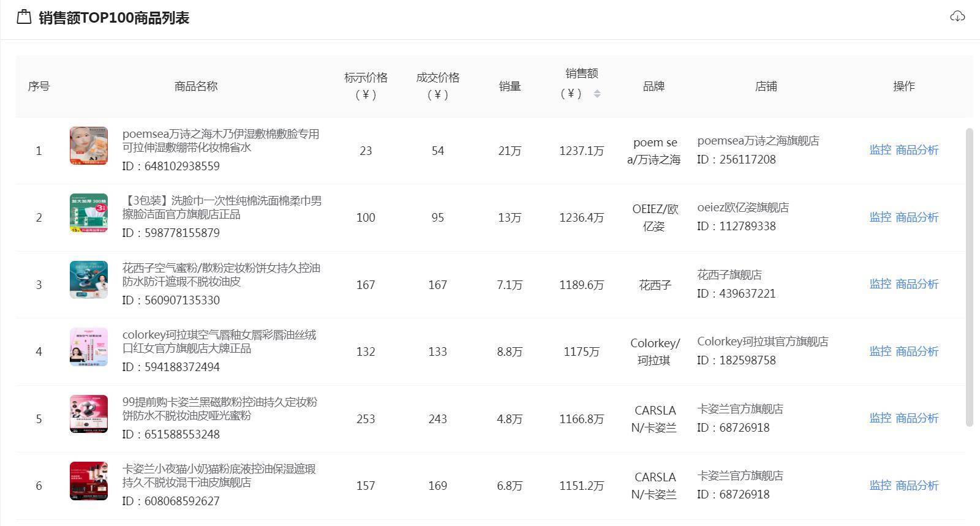The height and width of the screenshot is (526, 980).
Task: Click 监控 for the 卡姿兰黑磁散粉 product
Action: pos(880,418)
